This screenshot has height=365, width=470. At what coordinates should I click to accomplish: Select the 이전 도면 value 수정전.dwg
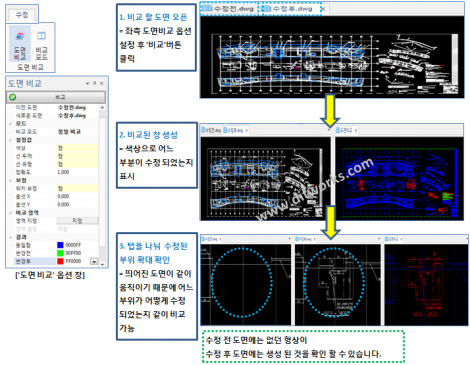point(72,107)
